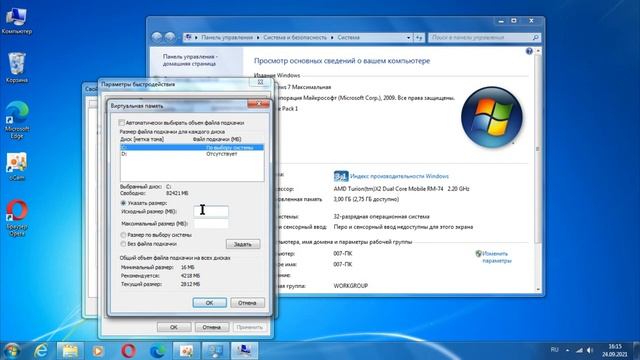Click the Изменить параметры link
Viewport: 640px width, 360px height.
click(496, 257)
